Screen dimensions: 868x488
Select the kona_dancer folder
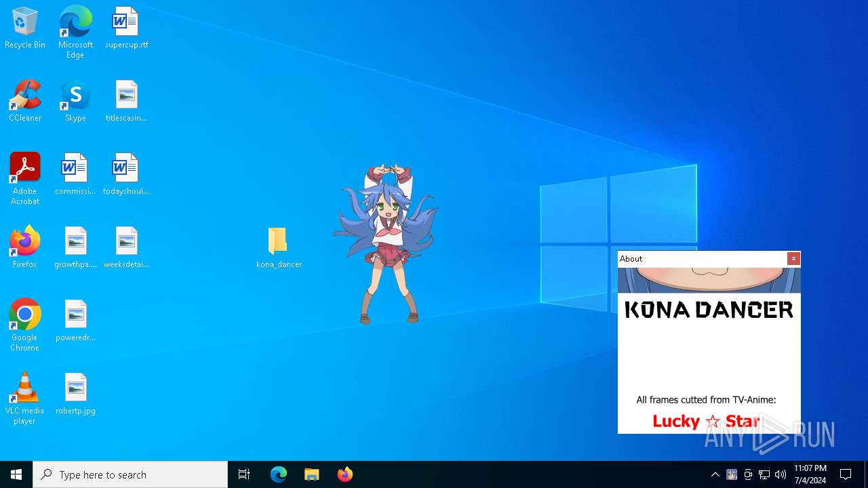click(x=279, y=247)
